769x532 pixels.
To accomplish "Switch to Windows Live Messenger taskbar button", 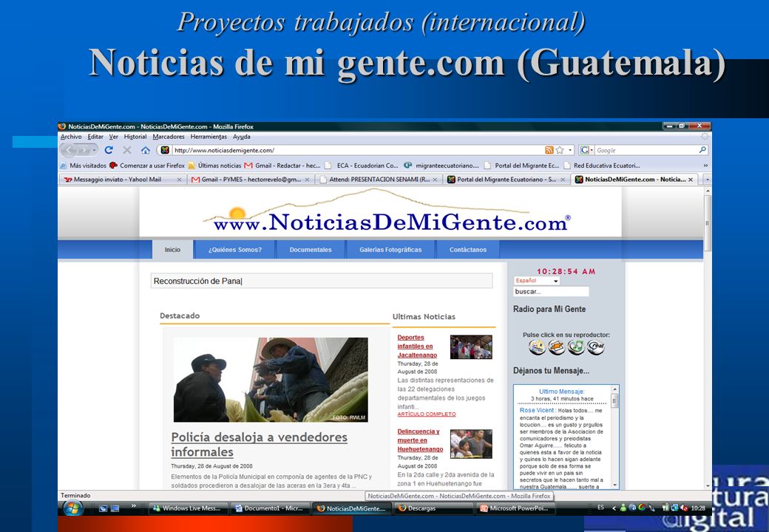I will click(189, 508).
